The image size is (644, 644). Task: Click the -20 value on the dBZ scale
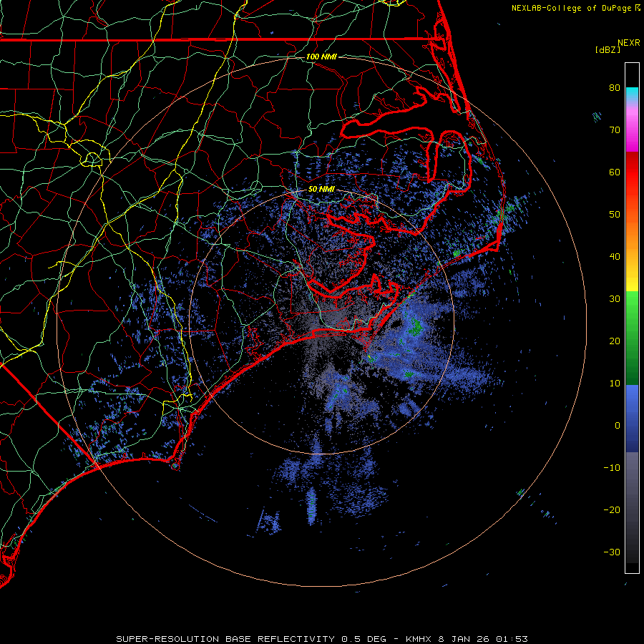click(x=612, y=509)
